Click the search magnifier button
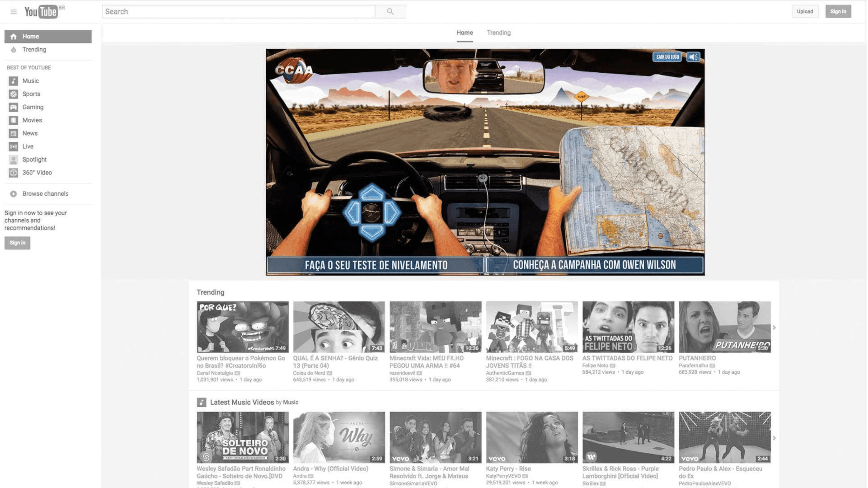 (x=390, y=11)
